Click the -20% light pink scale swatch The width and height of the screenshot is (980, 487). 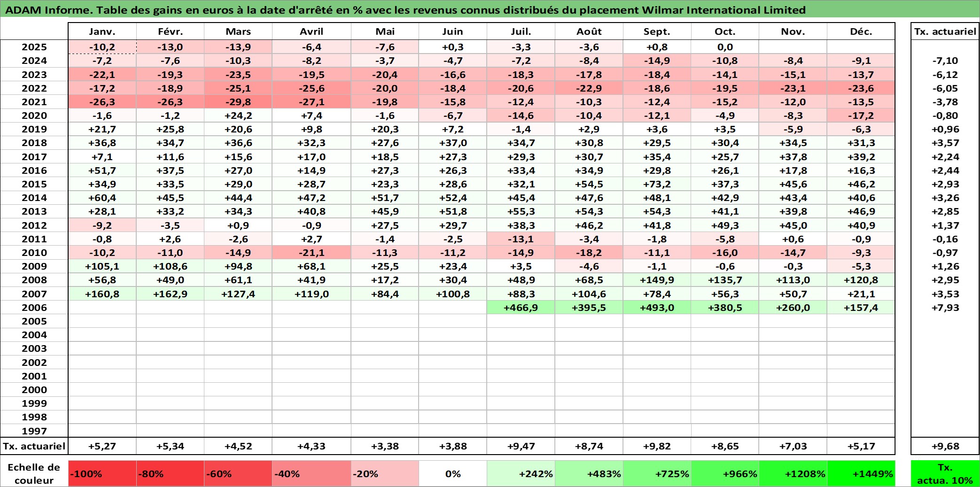click(385, 473)
